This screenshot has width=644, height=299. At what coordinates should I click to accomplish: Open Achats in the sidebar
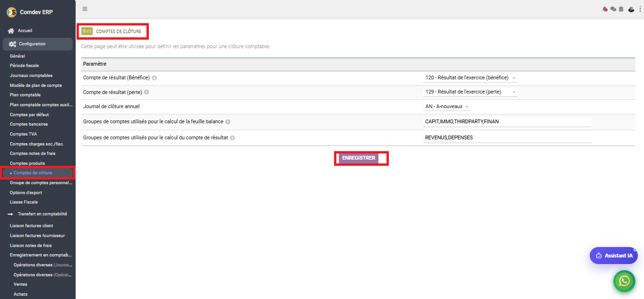point(21,294)
